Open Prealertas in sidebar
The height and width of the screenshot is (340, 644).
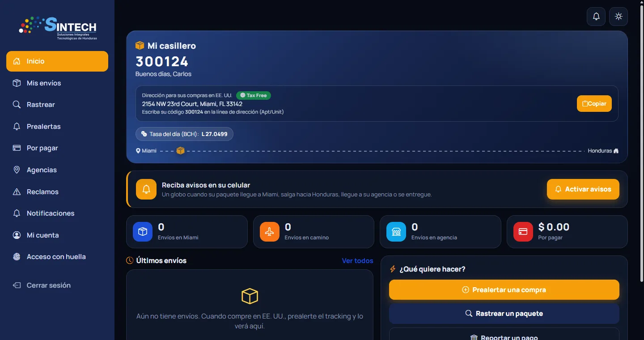click(57, 127)
